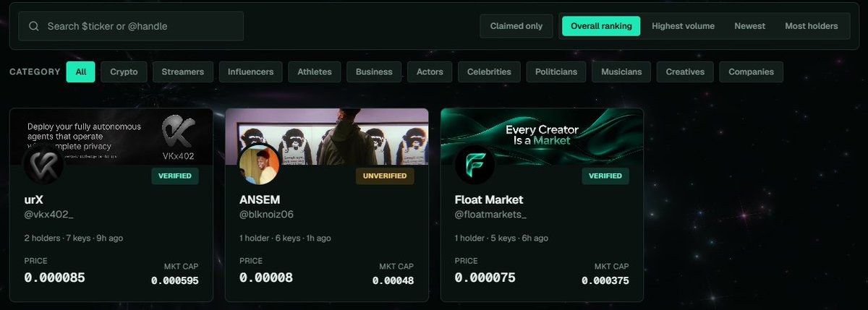
Task: Sort by Most holders
Action: coord(812,26)
